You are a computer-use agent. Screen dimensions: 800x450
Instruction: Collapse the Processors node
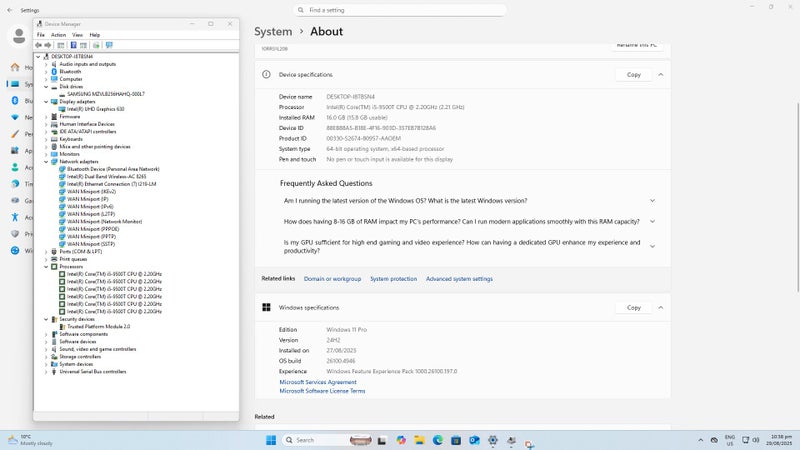pyautogui.click(x=46, y=267)
